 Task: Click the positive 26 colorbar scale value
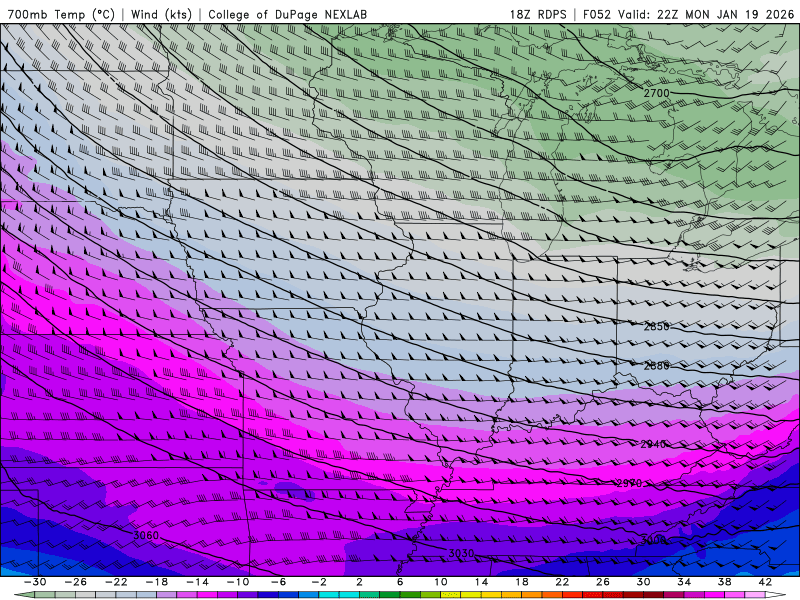click(x=603, y=582)
